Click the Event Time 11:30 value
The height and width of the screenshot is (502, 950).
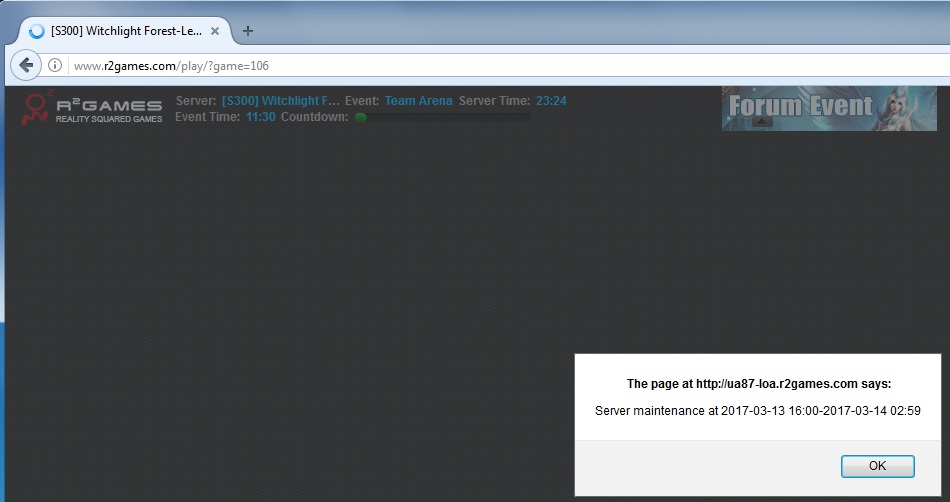coord(260,117)
